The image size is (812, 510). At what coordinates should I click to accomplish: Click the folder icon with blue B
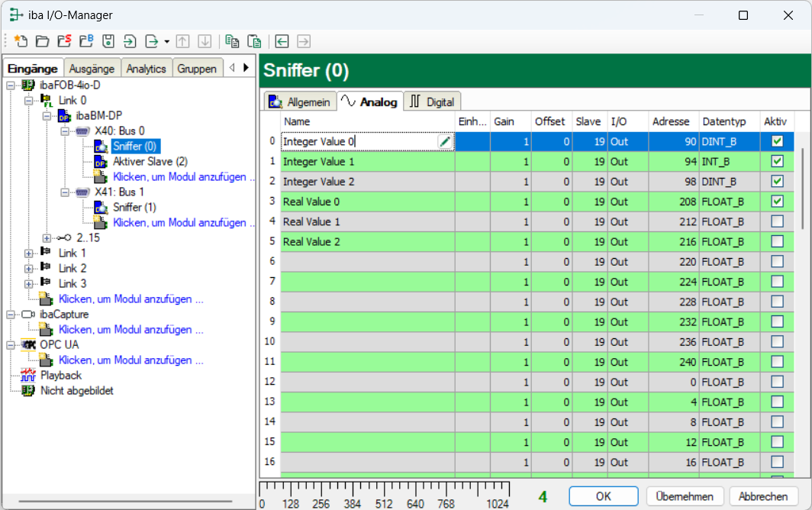[86, 41]
